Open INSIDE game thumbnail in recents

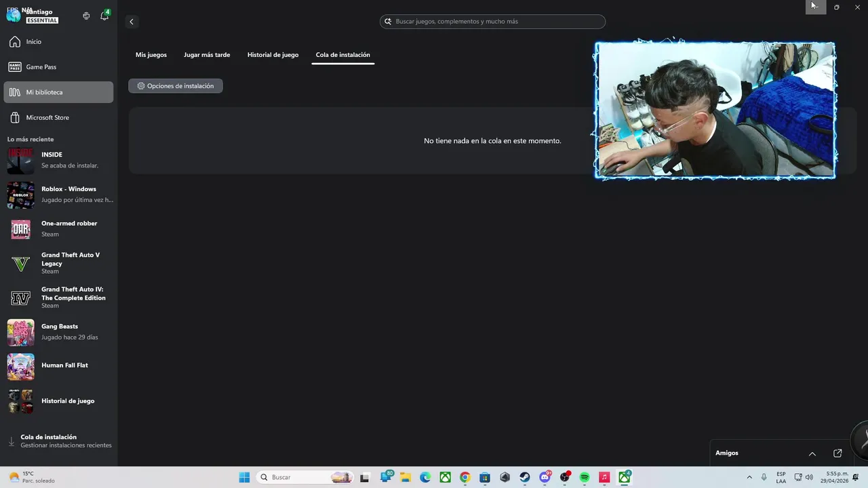coord(20,161)
